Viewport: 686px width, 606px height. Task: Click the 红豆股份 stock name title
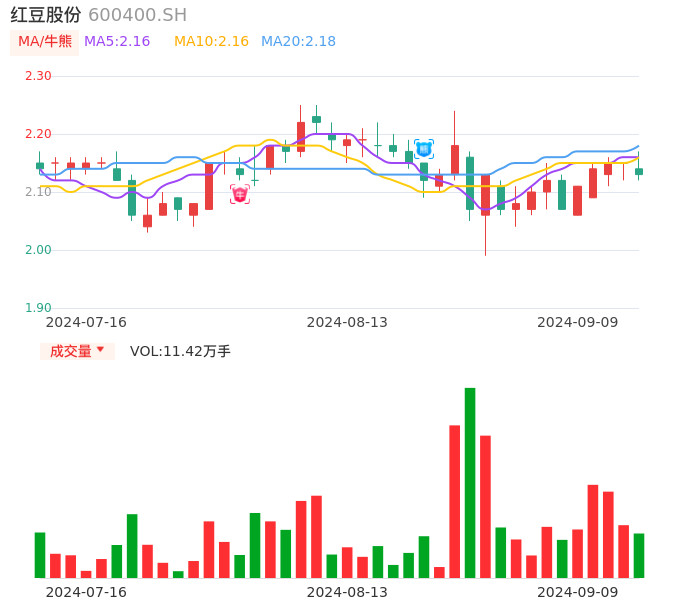(46, 15)
